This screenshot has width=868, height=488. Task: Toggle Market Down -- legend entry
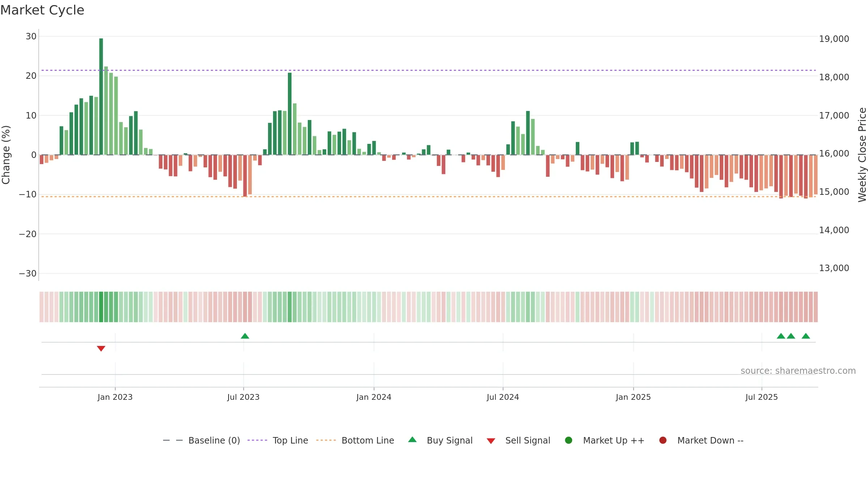[x=701, y=440]
